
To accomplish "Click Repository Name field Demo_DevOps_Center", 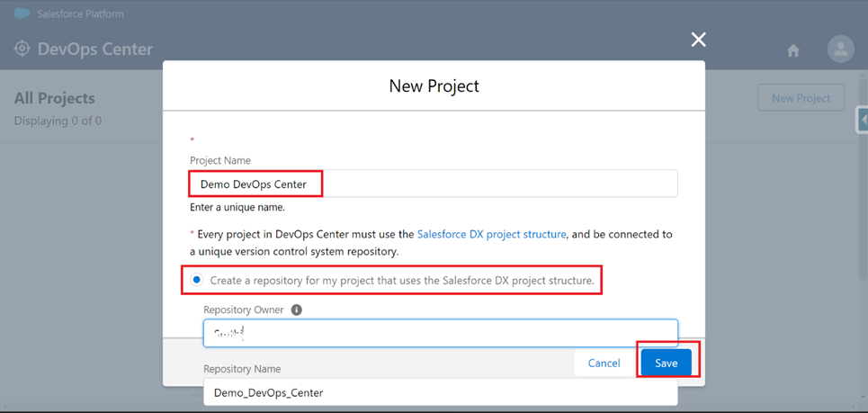I will (x=441, y=392).
